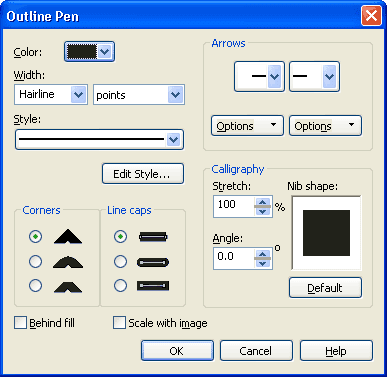Click the Nib shape preview square
Image resolution: width=389 pixels, height=377 pixels.
coord(326,233)
